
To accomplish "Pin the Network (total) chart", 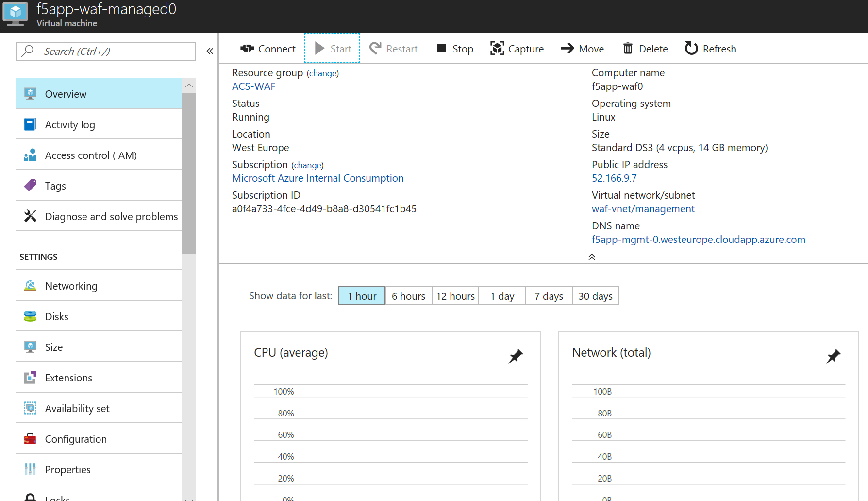I will click(x=834, y=356).
